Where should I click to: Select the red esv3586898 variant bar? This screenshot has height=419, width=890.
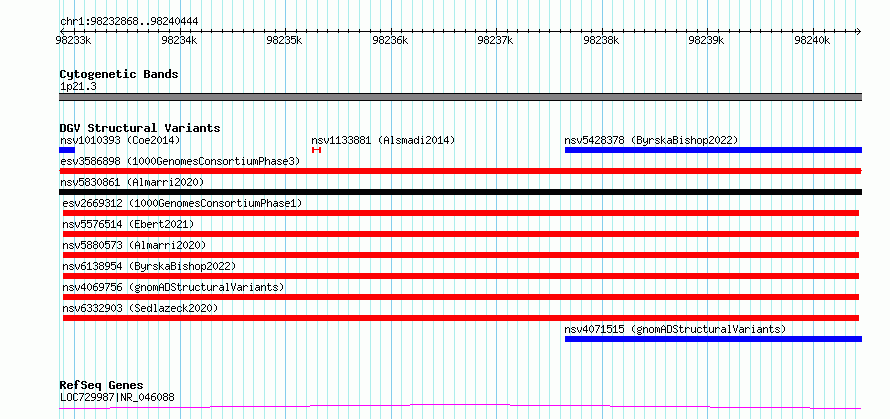pyautogui.click(x=461, y=171)
